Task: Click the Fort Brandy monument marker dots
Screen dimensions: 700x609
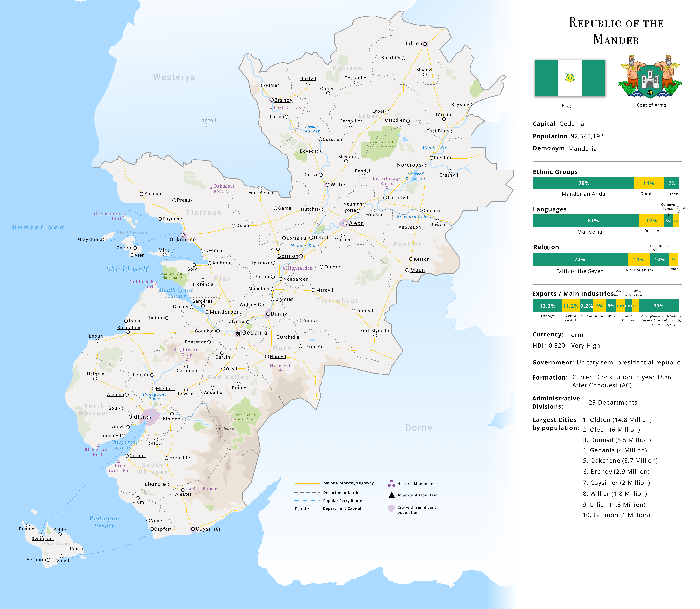Action: point(271,108)
